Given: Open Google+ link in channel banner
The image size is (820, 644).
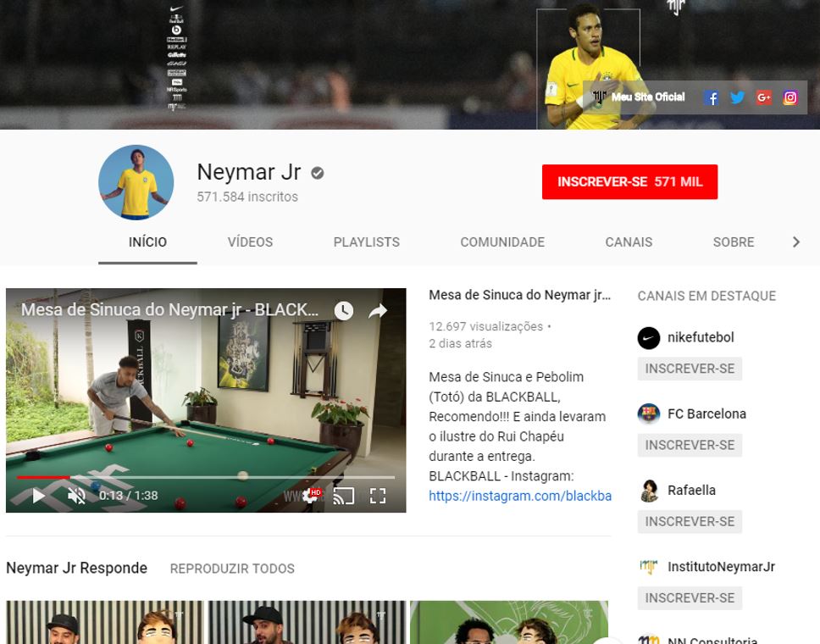Looking at the screenshot, I should 763,97.
